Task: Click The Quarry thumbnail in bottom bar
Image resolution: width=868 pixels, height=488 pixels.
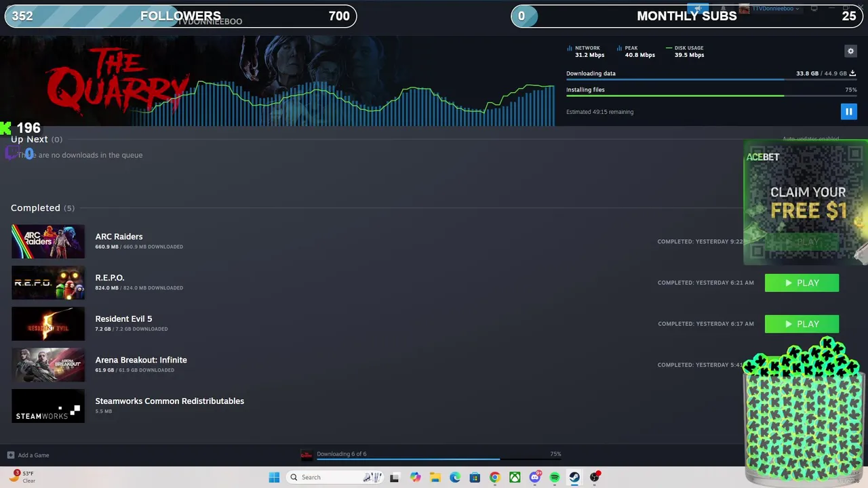Action: (x=307, y=455)
